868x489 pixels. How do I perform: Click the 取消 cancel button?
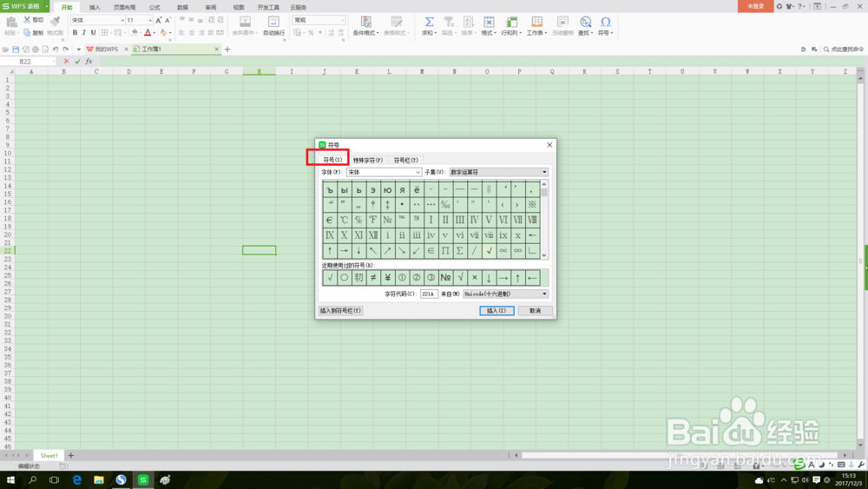(x=535, y=311)
